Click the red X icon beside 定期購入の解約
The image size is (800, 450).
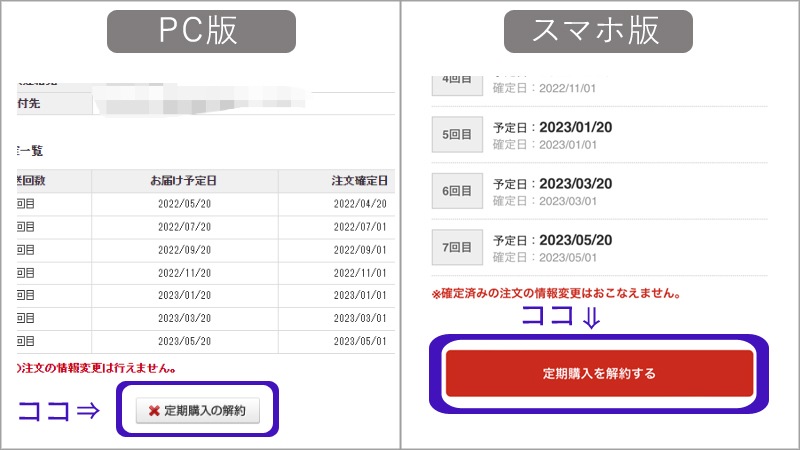coord(154,410)
